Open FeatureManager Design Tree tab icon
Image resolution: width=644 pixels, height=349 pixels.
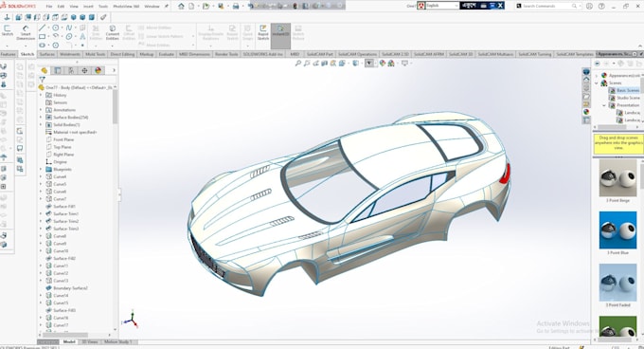coord(44,71)
